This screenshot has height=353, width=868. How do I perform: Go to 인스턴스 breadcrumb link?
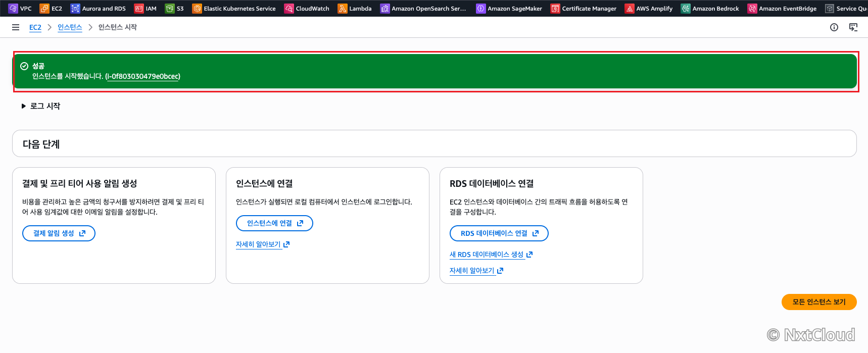(x=70, y=27)
